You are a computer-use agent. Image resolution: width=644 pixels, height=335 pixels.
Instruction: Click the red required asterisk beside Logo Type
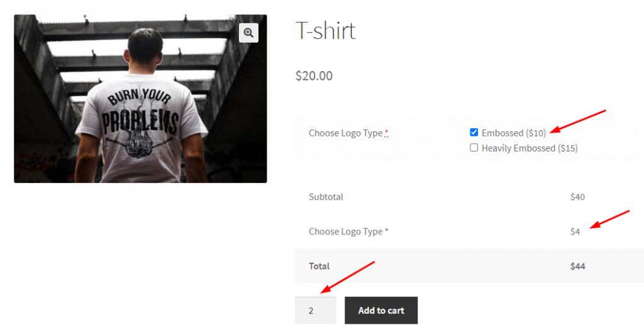(x=386, y=133)
